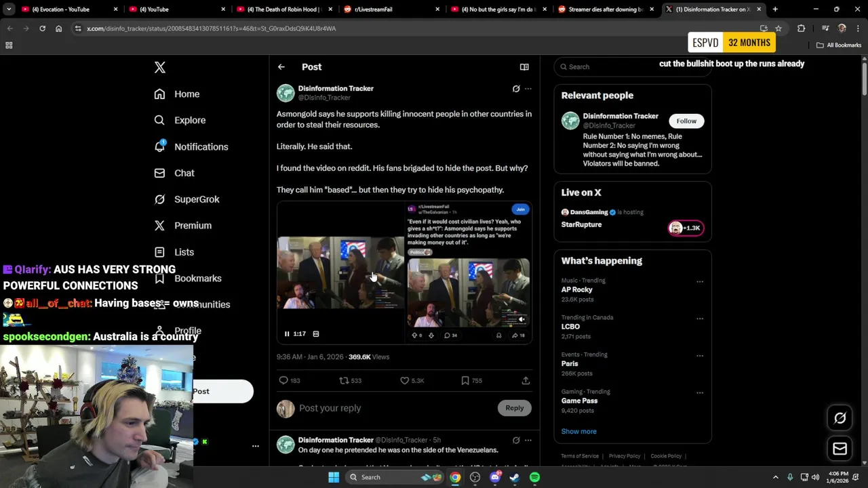Open more options for Paris trend
868x488 pixels.
[x=700, y=356]
